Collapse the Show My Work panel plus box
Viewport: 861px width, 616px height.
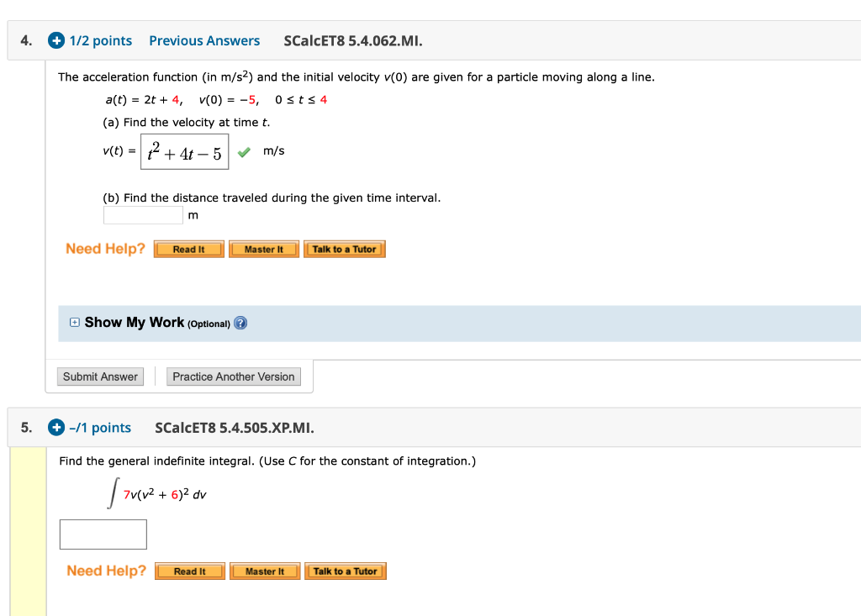tap(74, 322)
